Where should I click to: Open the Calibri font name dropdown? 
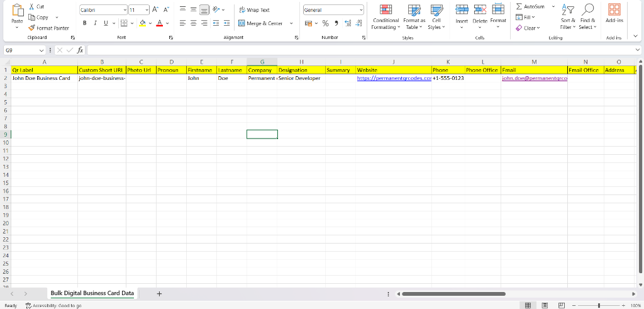pos(125,10)
